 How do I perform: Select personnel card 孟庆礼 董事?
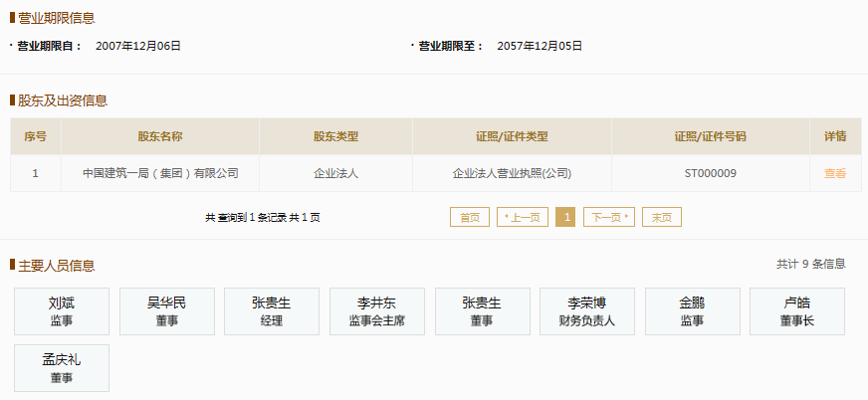pos(62,368)
